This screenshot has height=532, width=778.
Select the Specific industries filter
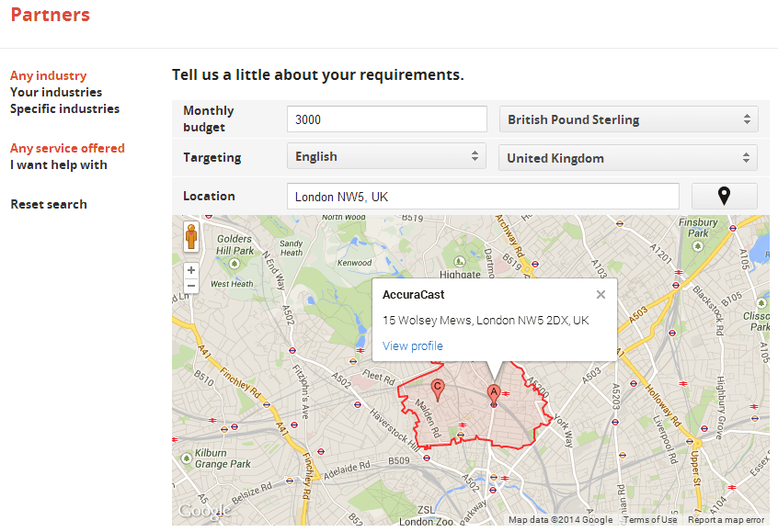[x=65, y=109]
